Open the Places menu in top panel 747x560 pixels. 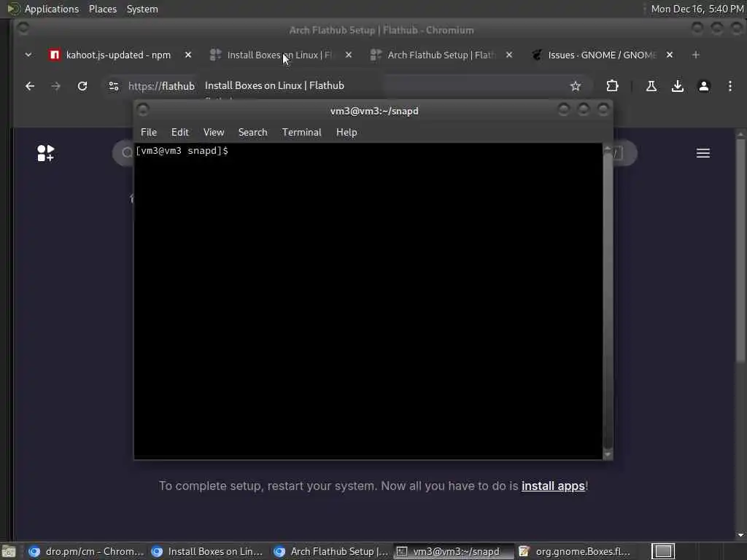[x=103, y=9]
